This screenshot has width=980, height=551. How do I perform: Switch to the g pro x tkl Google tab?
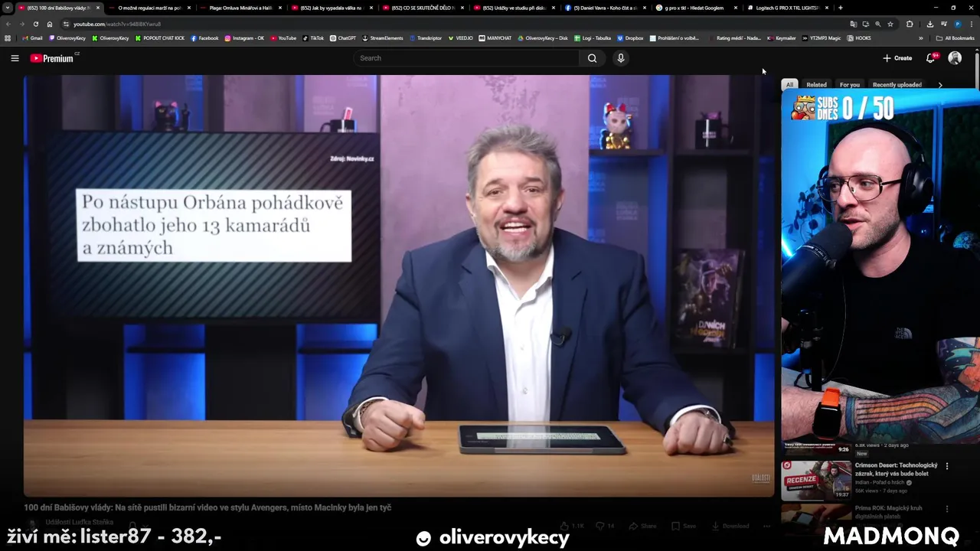tap(696, 8)
